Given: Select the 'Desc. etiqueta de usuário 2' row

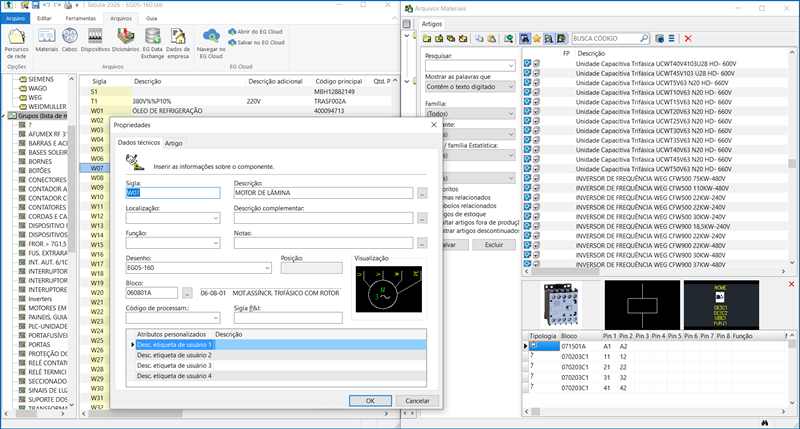Looking at the screenshot, I should (x=174, y=355).
